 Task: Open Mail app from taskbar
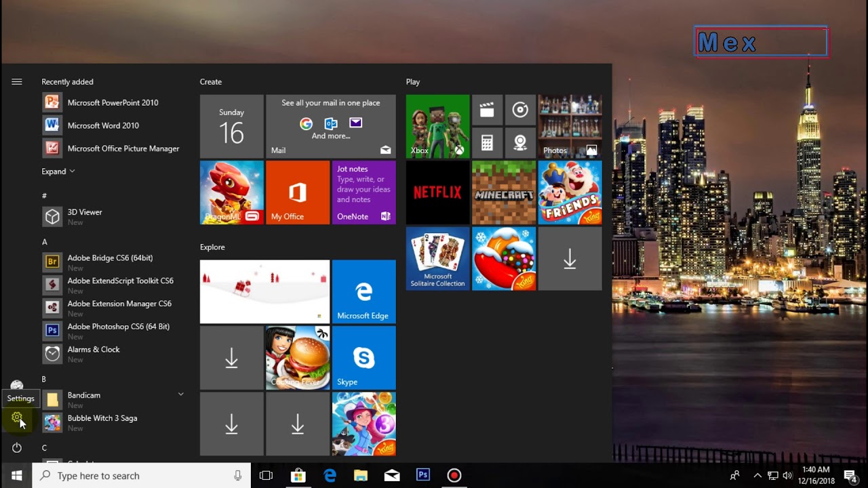[392, 476]
